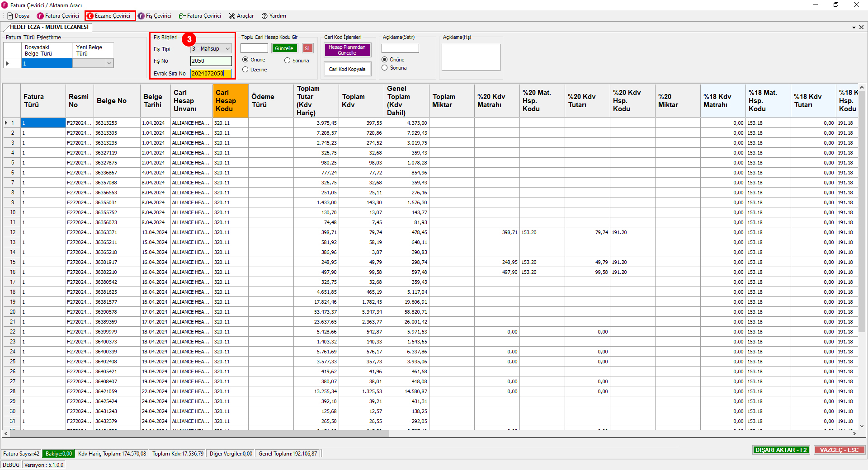The image size is (868, 470).
Task: Open the e-Fatura Çevirici menu
Action: coord(200,16)
